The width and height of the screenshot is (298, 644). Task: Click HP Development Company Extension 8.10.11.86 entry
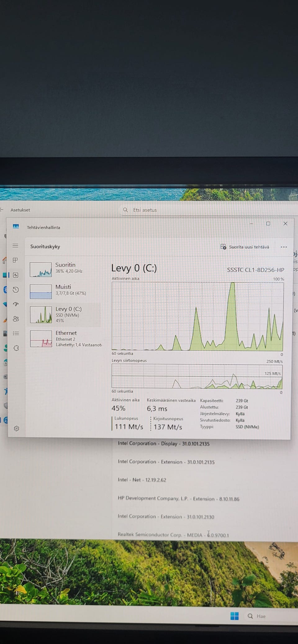178,499
